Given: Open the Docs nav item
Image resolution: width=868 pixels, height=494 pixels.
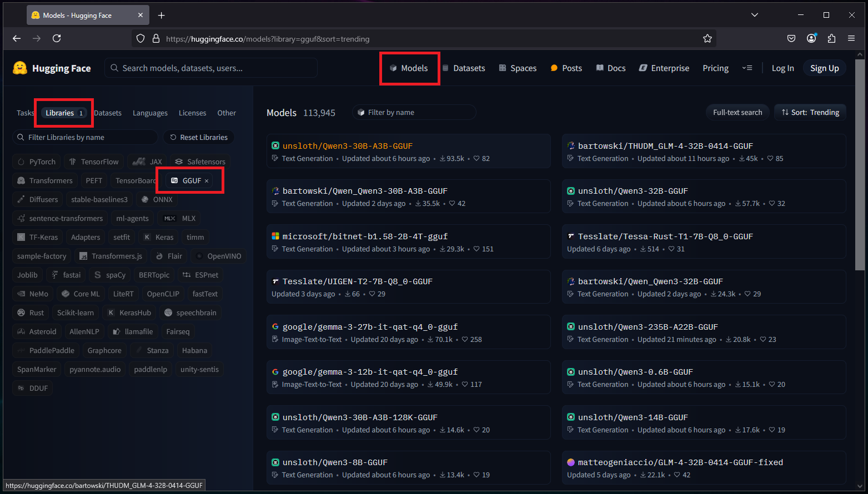Looking at the screenshot, I should pos(611,68).
